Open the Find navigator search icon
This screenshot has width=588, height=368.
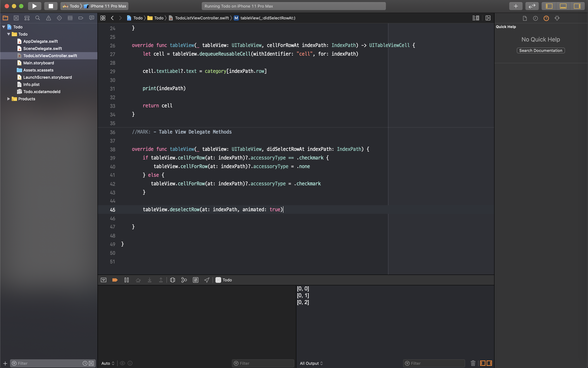click(x=38, y=18)
